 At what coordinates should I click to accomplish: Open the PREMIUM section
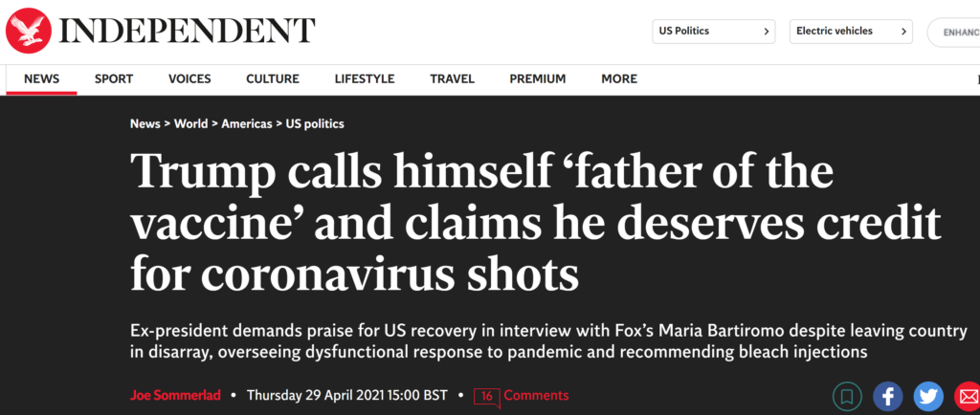coord(537,79)
